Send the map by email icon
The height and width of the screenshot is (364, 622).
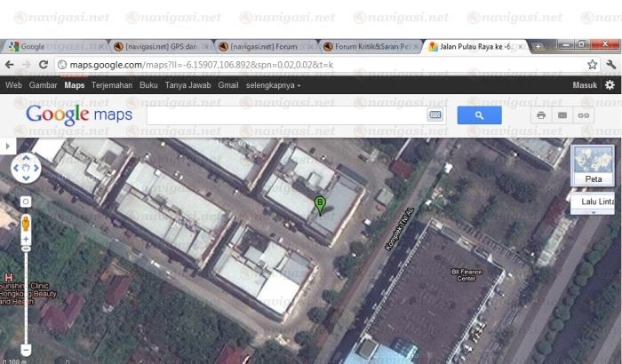562,115
